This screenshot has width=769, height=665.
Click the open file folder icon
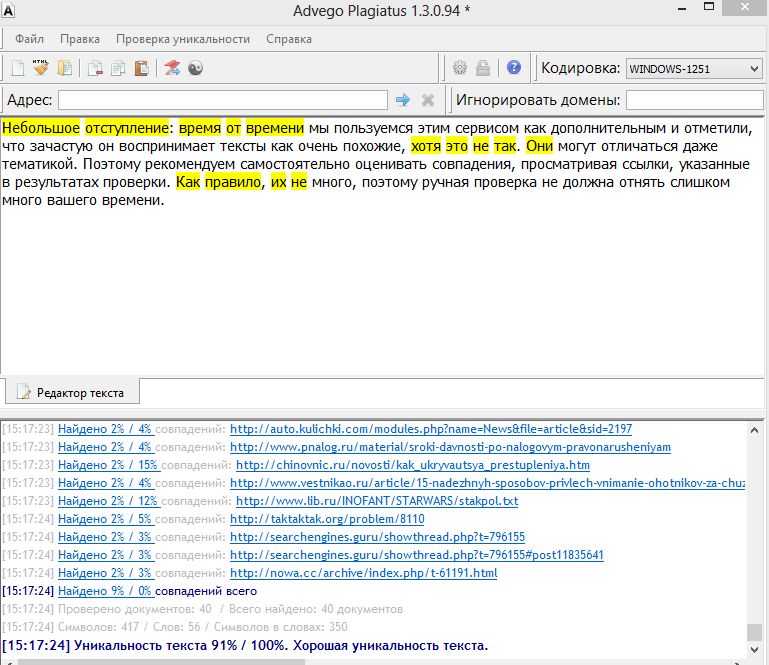(65, 69)
